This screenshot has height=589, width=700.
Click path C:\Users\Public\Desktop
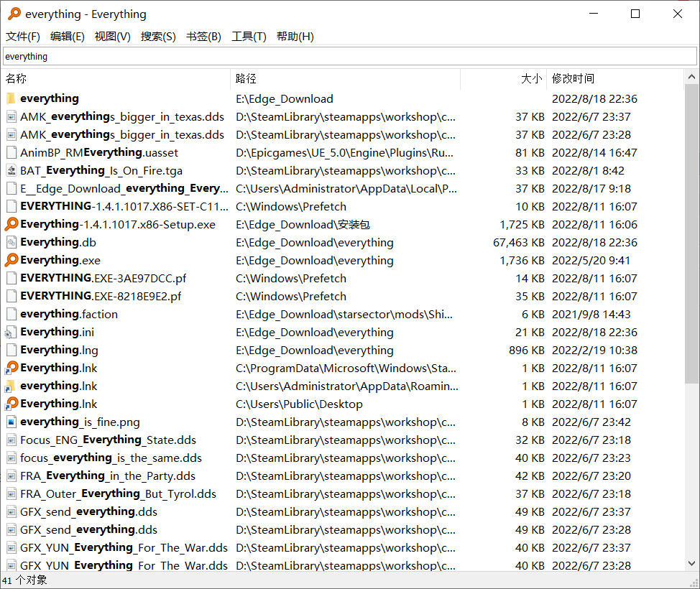pyautogui.click(x=299, y=404)
